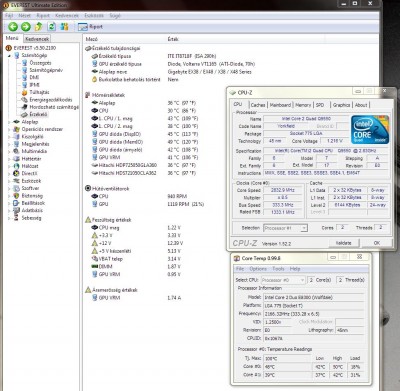Click the Biztonság shield icon in tree
The width and height of the screenshot is (400, 391).
(16, 196)
